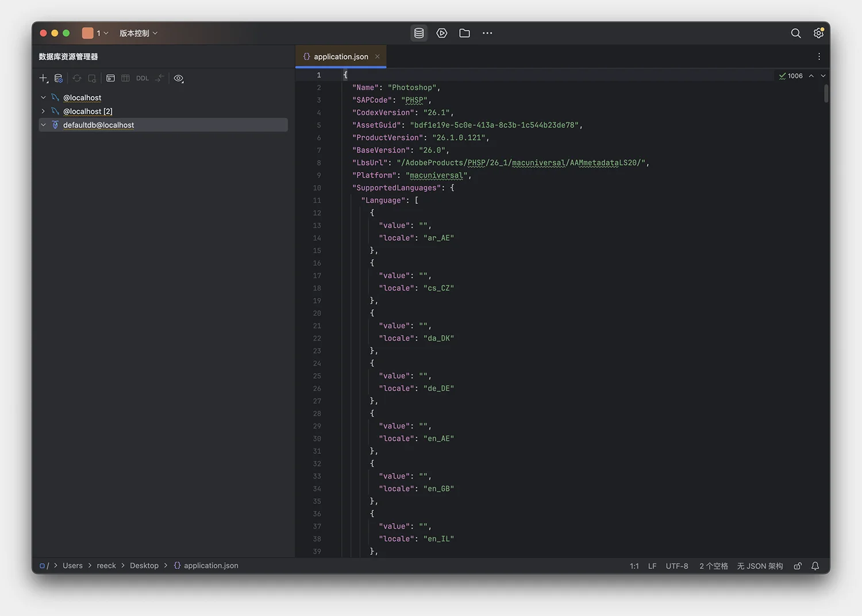This screenshot has width=862, height=616.
Task: Toggle the eye view options icon
Action: (179, 78)
